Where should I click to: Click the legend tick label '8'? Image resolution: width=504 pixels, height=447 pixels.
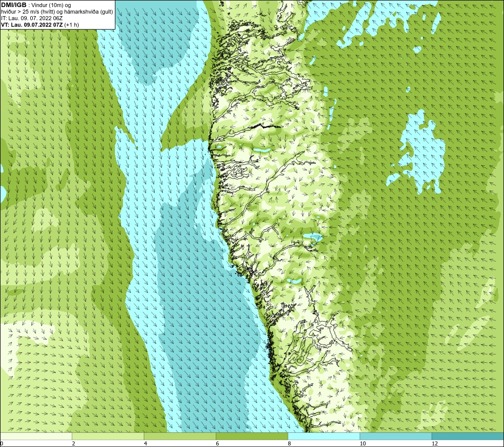(290, 443)
